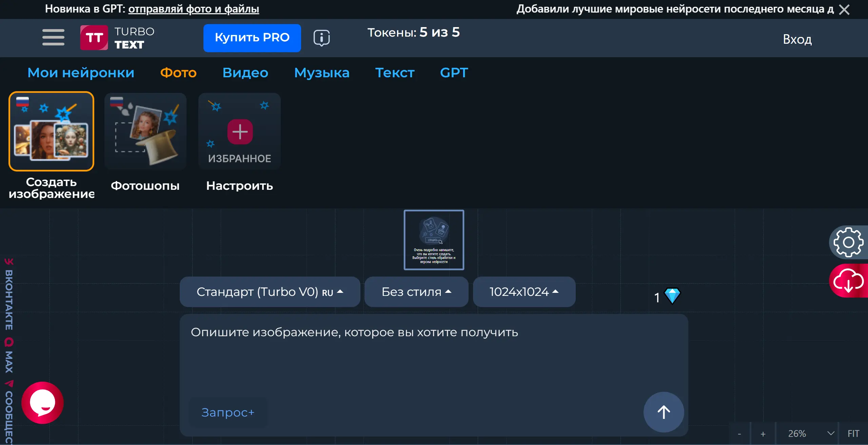Viewport: 868px width, 445px height.
Task: Open the red chat support bubble
Action: point(43,403)
